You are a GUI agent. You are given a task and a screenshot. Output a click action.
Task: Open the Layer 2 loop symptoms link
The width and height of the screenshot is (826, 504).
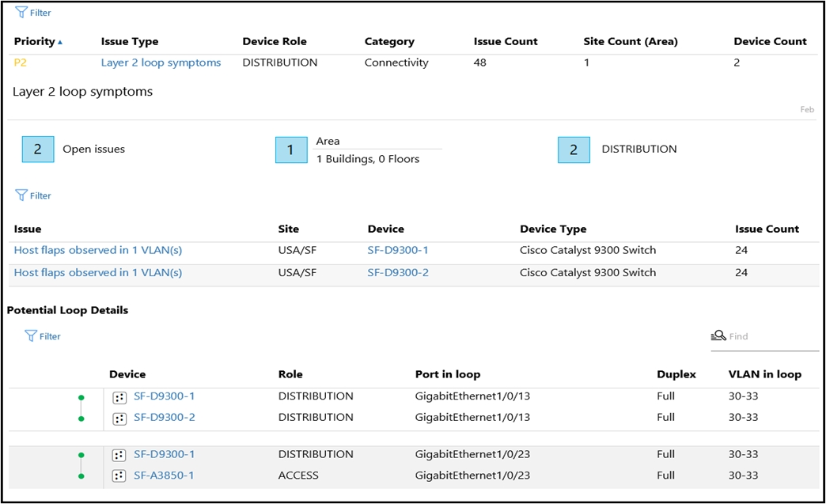click(x=161, y=63)
